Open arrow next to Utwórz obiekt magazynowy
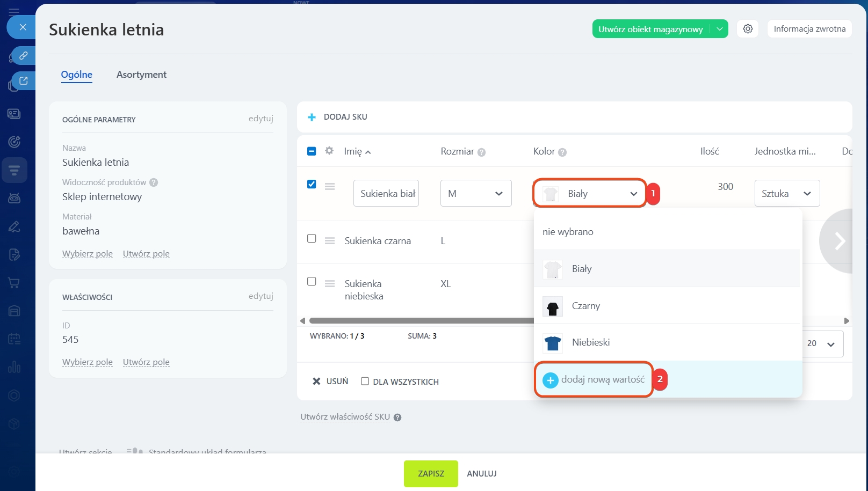 tap(719, 29)
